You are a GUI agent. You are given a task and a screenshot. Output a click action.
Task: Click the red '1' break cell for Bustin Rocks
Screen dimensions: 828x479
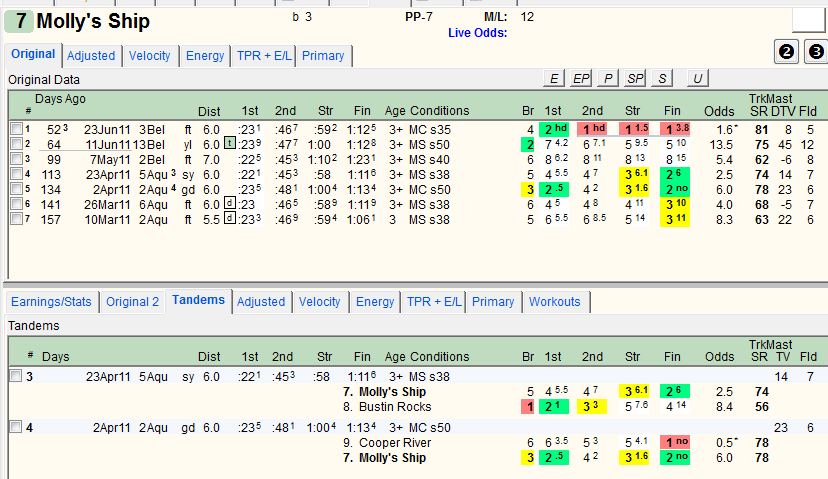[x=528, y=407]
